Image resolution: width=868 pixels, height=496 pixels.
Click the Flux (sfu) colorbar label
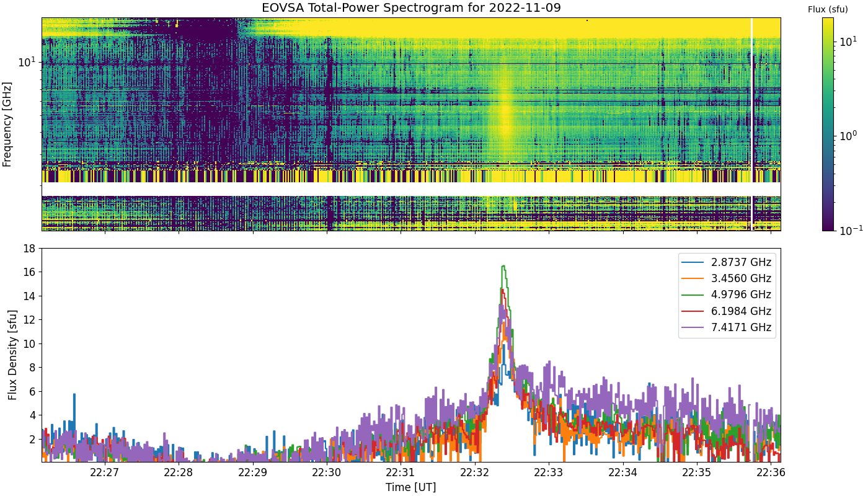828,9
